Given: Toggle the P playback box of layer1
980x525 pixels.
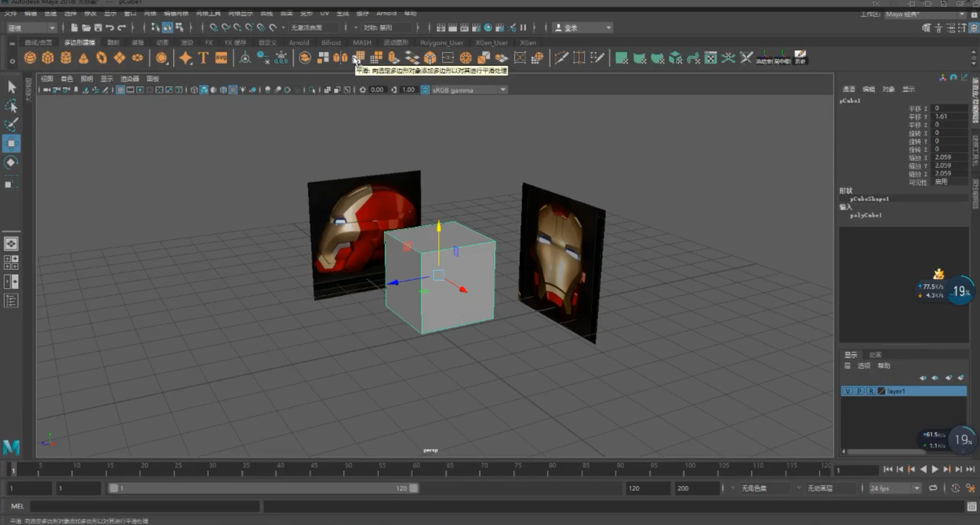Looking at the screenshot, I should 859,391.
